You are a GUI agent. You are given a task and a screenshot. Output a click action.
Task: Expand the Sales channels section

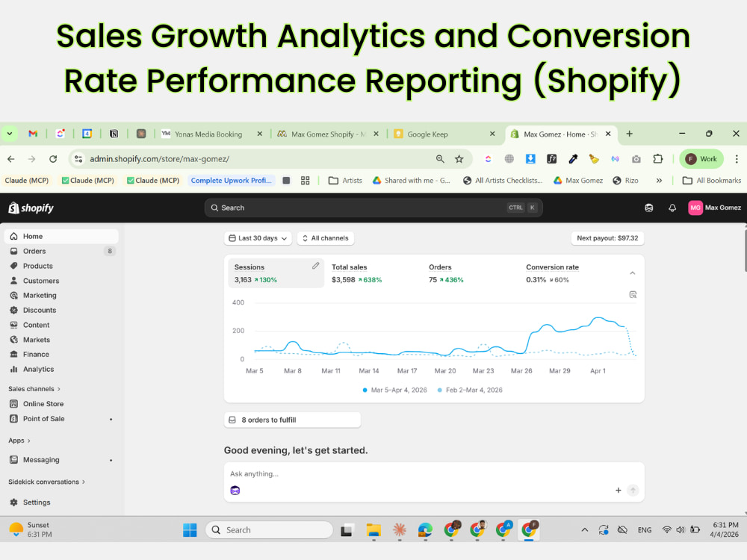[x=34, y=389]
